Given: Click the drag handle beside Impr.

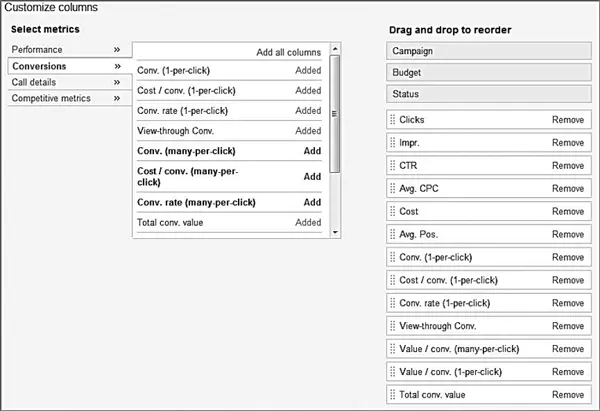Looking at the screenshot, I should tap(393, 143).
